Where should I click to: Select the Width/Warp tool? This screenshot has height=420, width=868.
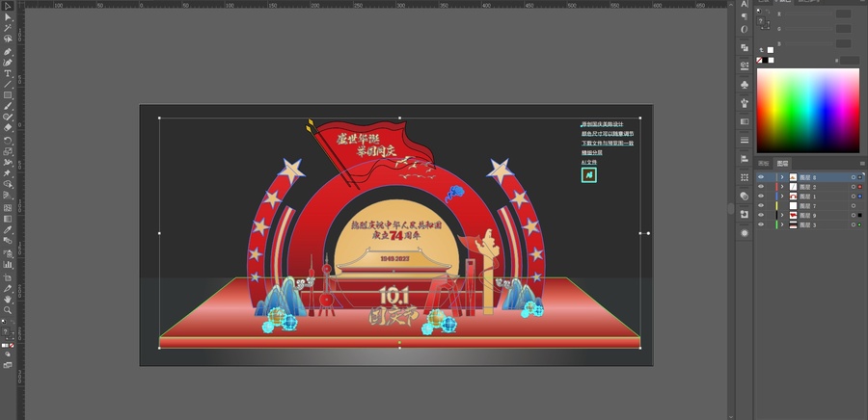click(x=8, y=163)
